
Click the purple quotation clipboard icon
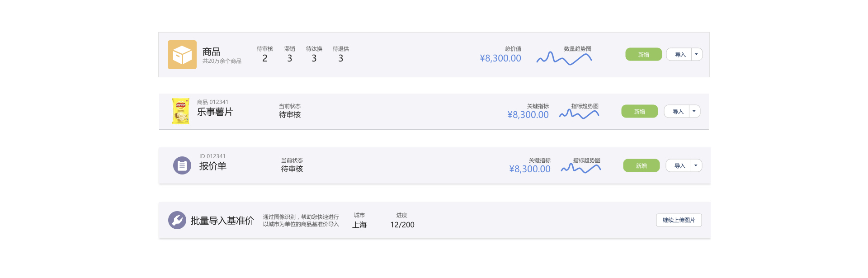(x=182, y=165)
